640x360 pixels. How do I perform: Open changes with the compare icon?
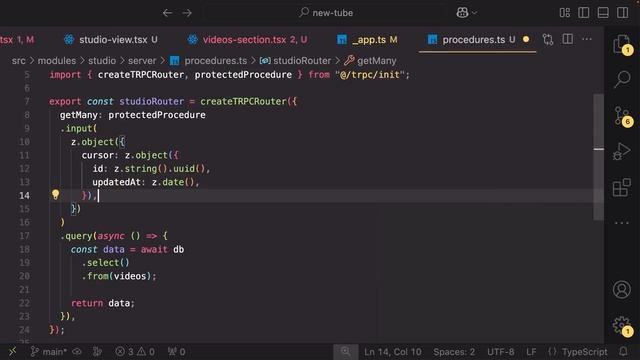pyautogui.click(x=548, y=40)
